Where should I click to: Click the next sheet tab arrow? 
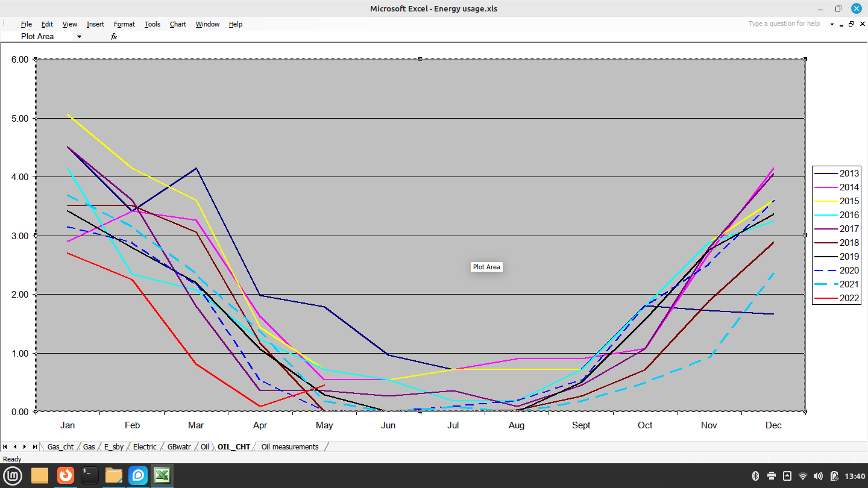(25, 446)
